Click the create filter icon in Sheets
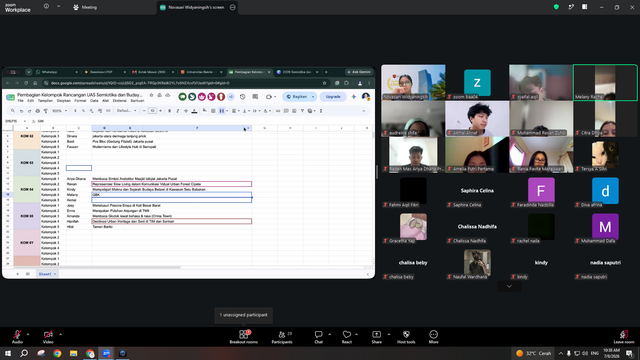The height and width of the screenshot is (360, 640). [x=302, y=111]
